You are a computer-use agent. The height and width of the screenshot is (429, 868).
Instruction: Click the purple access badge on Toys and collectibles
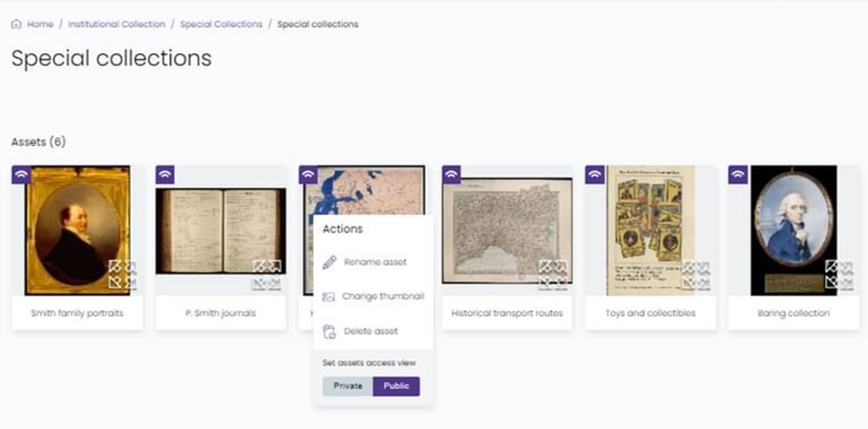click(x=595, y=174)
